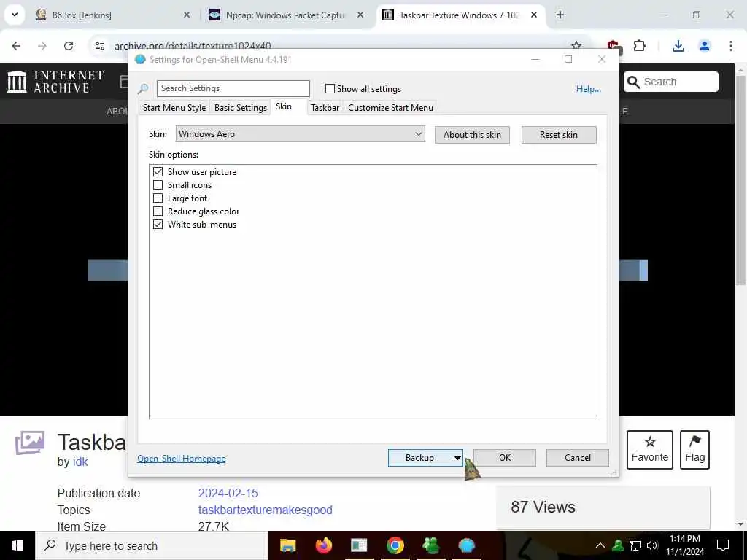This screenshot has width=747, height=560.
Task: Open File Explorer from taskbar
Action: point(287,545)
